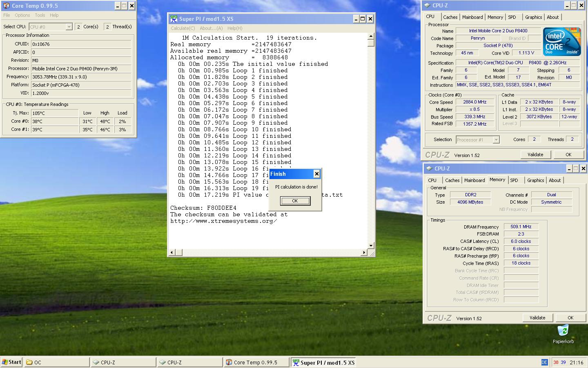Switch to SPD tab in bottom CPU-Z
Viewport: 588px width, 368px height.
514,180
